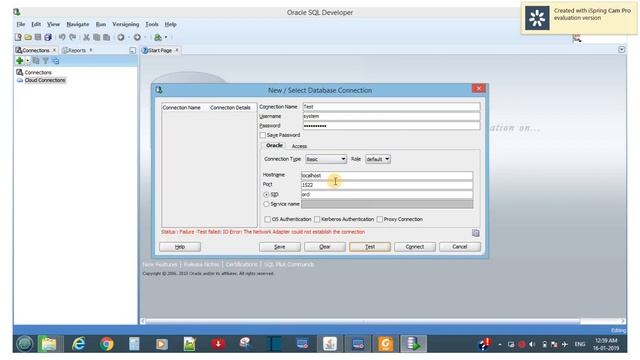Open the View menu
This screenshot has width=640, height=360.
click(x=53, y=24)
